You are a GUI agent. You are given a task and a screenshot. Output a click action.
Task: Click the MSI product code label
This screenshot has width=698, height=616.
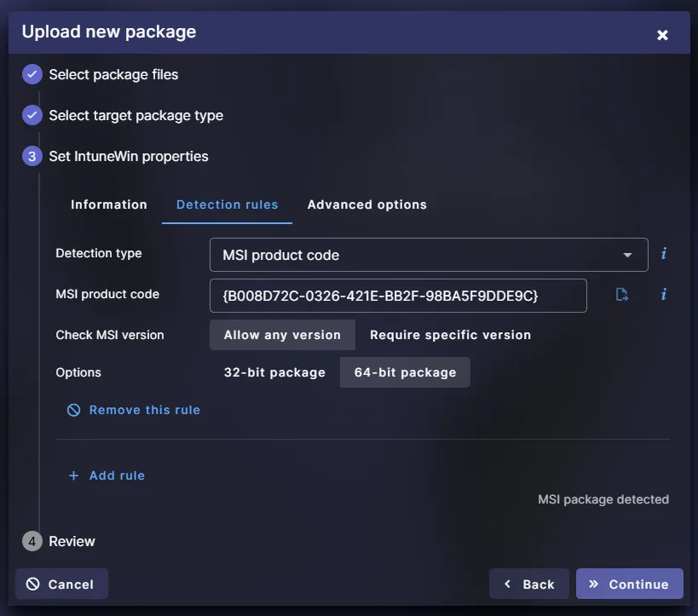(107, 294)
